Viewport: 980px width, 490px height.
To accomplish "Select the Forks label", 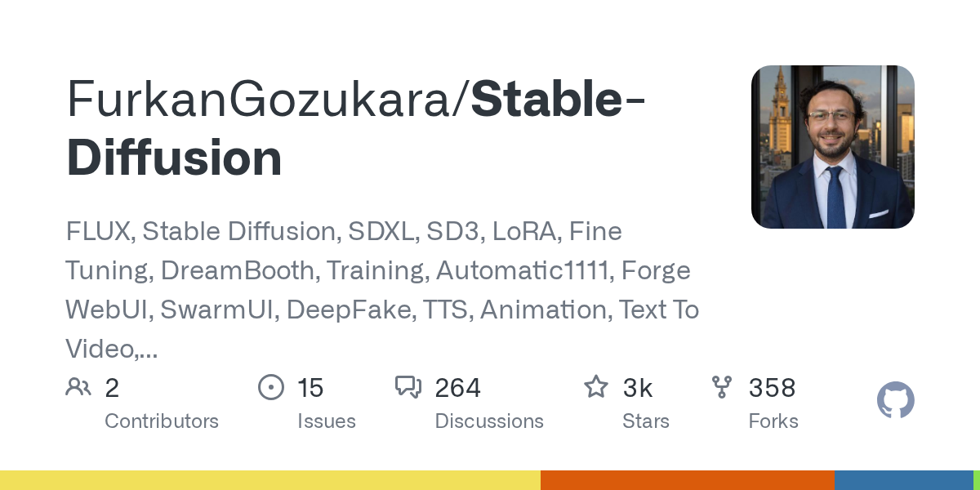I will click(x=773, y=421).
